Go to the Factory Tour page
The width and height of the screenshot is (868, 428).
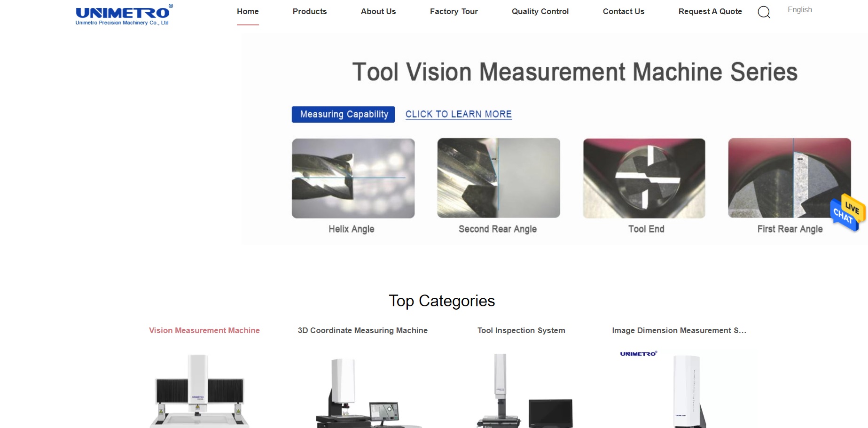point(453,11)
